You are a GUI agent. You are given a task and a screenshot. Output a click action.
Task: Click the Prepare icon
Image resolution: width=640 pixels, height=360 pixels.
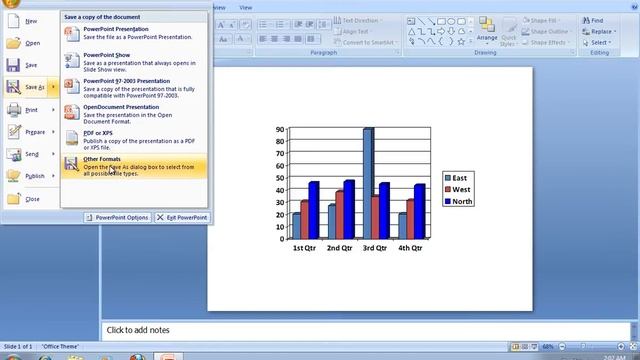click(14, 132)
